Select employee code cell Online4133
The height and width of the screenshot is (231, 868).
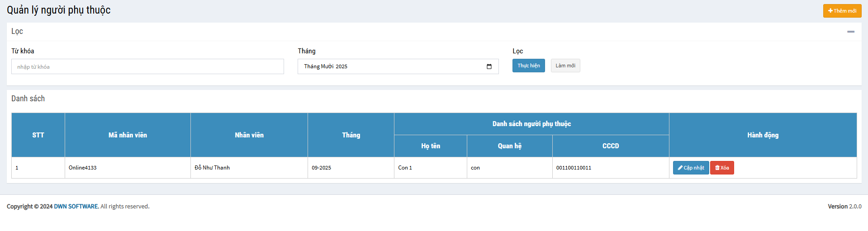click(83, 168)
